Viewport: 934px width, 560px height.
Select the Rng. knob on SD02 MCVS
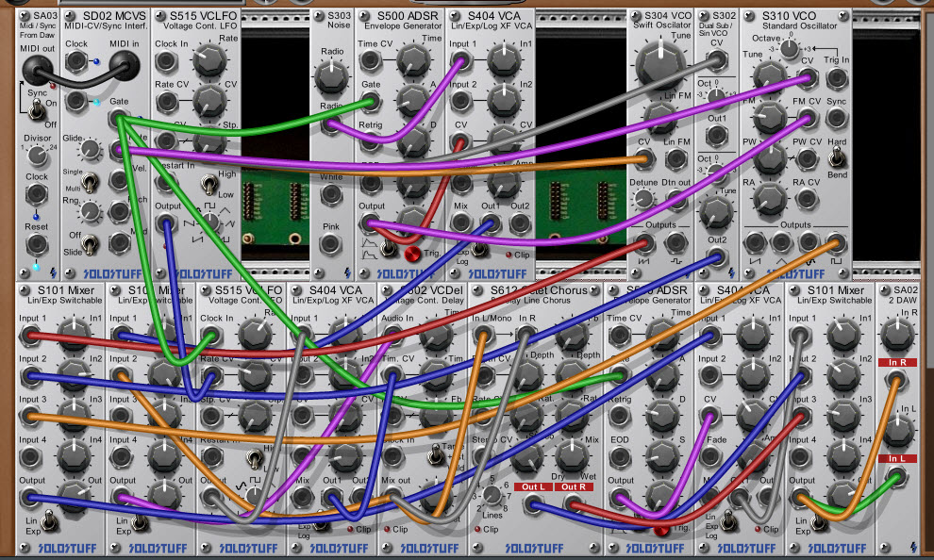click(91, 211)
